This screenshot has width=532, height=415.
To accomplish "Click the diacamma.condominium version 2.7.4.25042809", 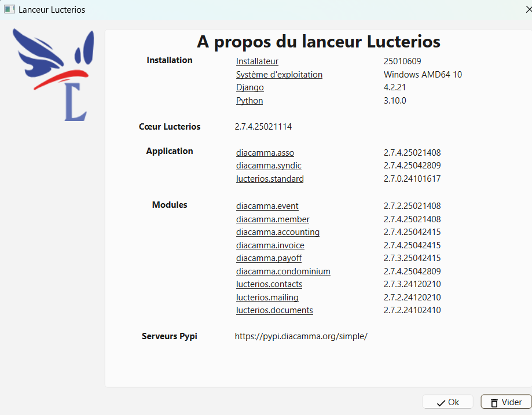I will [412, 271].
